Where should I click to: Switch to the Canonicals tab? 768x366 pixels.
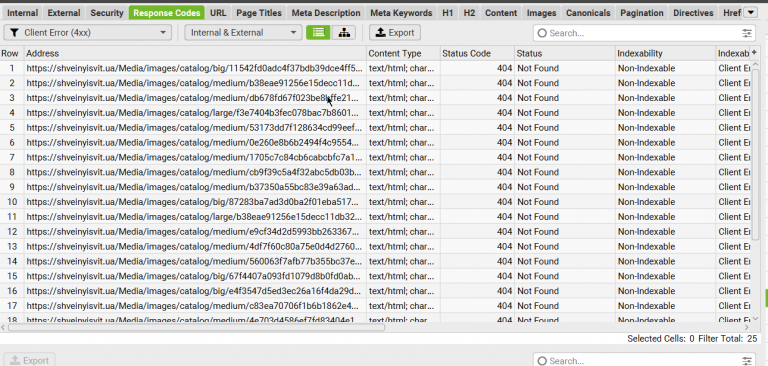tap(588, 13)
